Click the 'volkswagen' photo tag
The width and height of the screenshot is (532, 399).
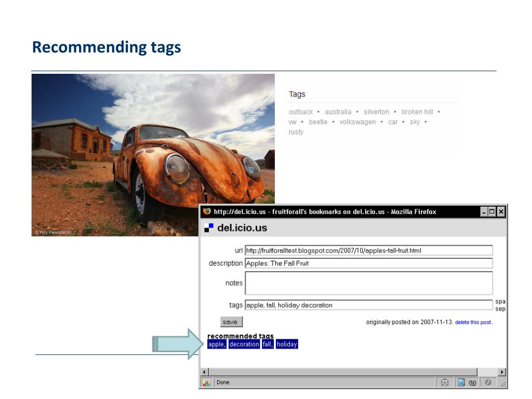[x=357, y=122]
